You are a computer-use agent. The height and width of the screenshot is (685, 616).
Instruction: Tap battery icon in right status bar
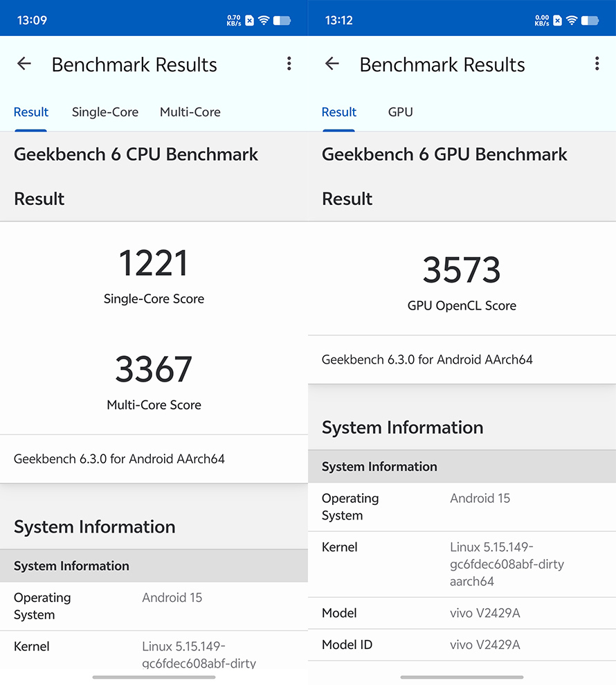pos(590,20)
